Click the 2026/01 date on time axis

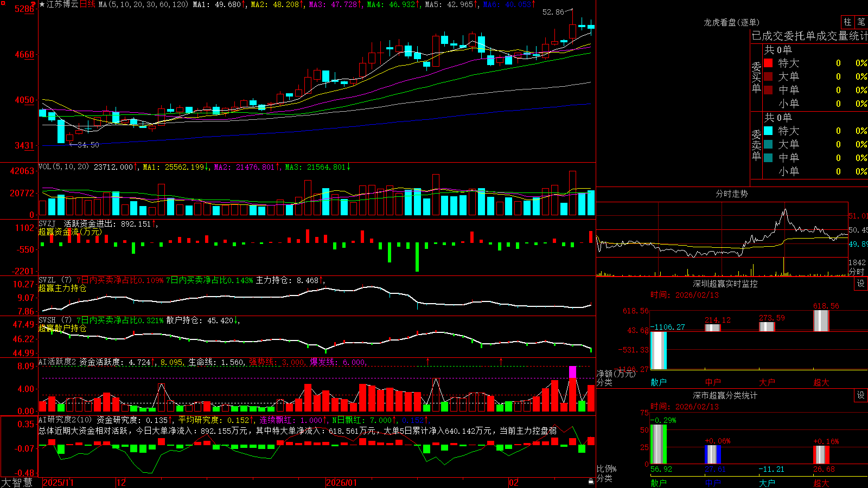point(342,483)
